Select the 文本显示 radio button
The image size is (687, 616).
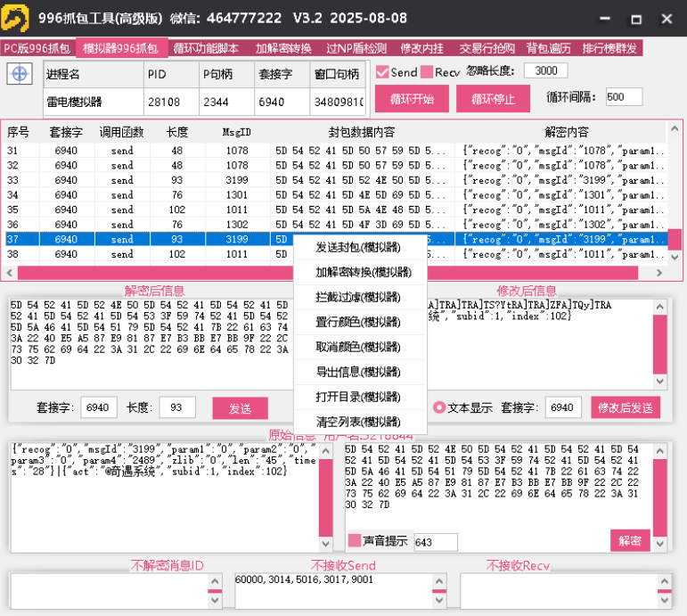438,407
